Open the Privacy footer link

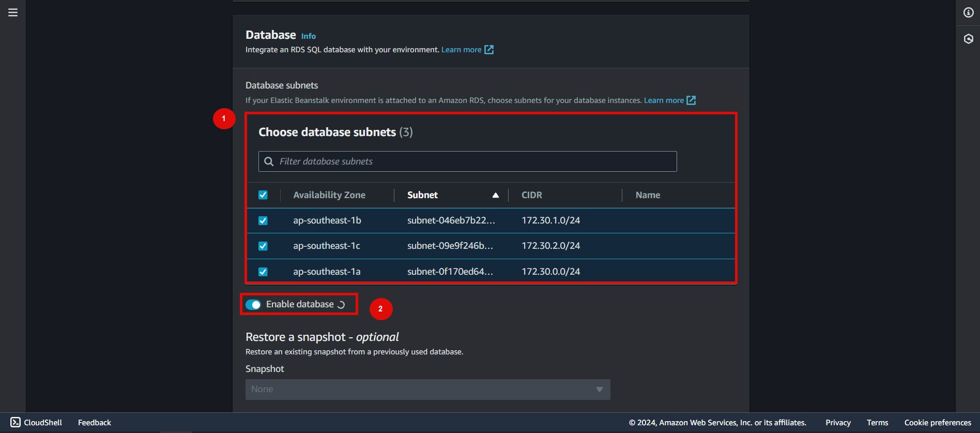(838, 422)
